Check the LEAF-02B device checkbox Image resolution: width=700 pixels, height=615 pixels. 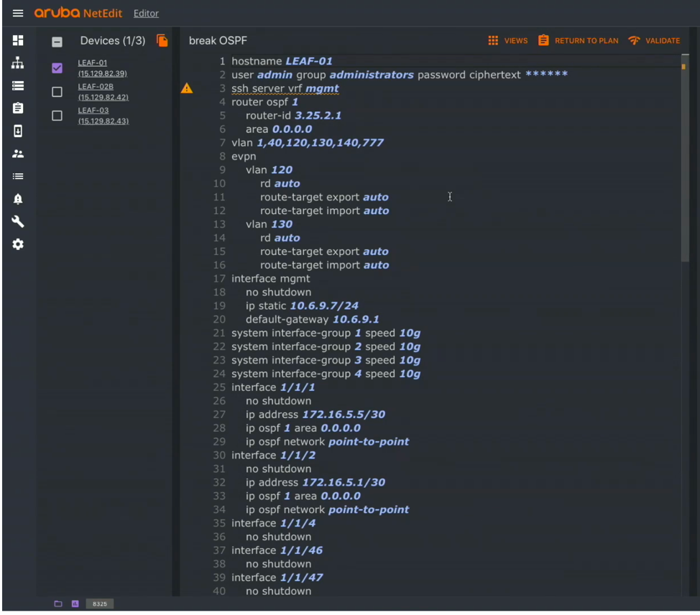point(57,92)
